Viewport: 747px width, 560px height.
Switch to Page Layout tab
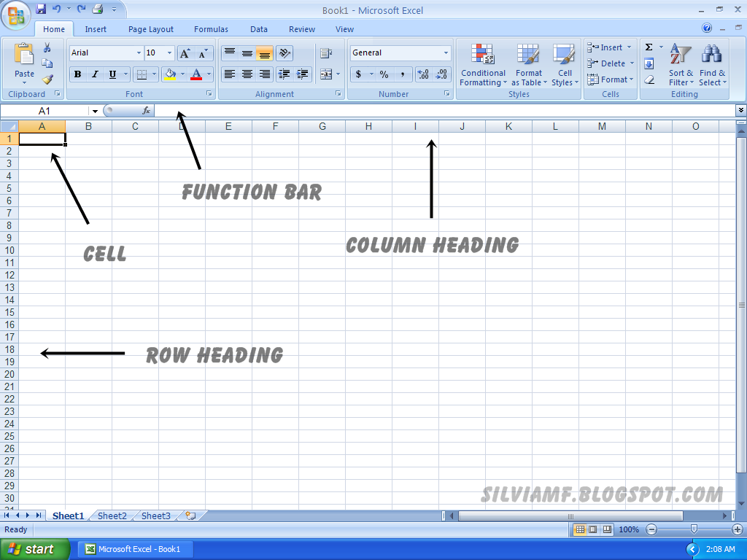pos(150,29)
